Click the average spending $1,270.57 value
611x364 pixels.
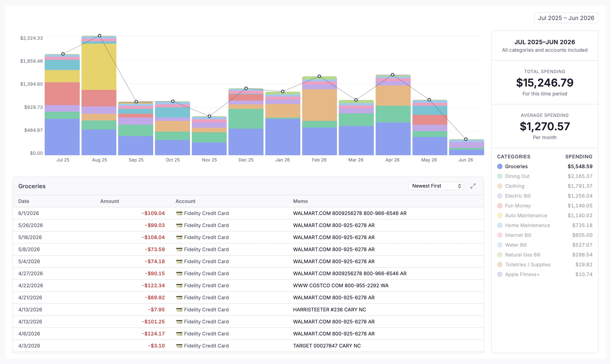544,126
